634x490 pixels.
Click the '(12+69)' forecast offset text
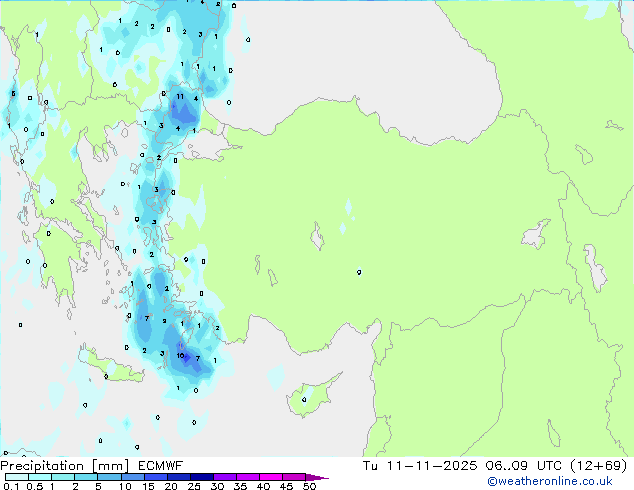598,466
